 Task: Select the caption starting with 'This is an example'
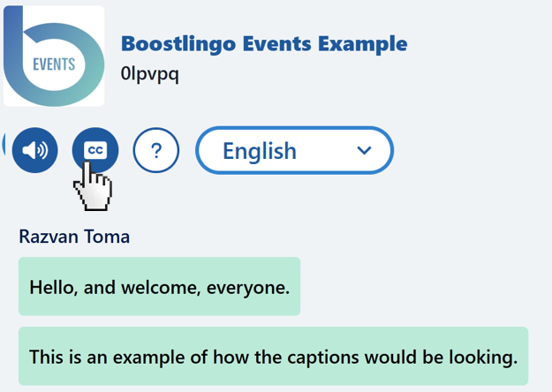coord(273,356)
